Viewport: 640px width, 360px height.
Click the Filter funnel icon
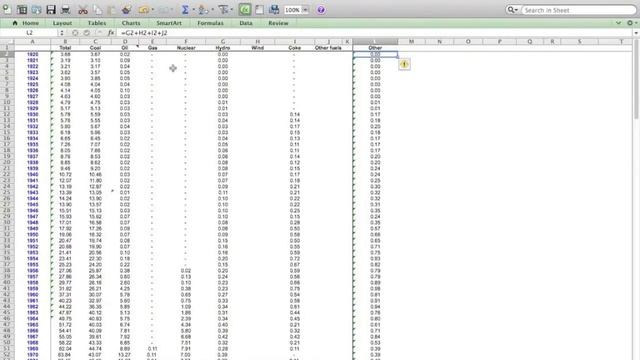(223, 9)
